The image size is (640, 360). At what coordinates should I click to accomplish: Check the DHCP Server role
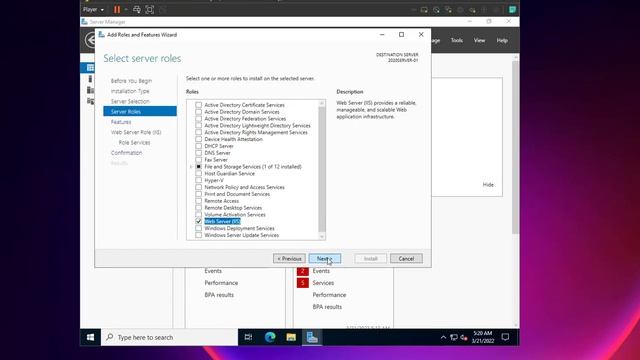pyautogui.click(x=198, y=146)
